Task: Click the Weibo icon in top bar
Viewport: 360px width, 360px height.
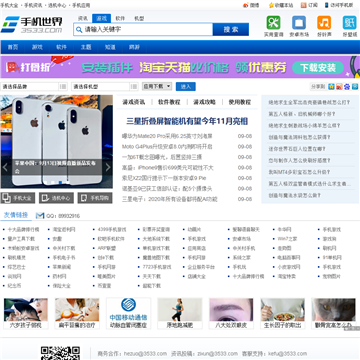Action: [x=246, y=5]
